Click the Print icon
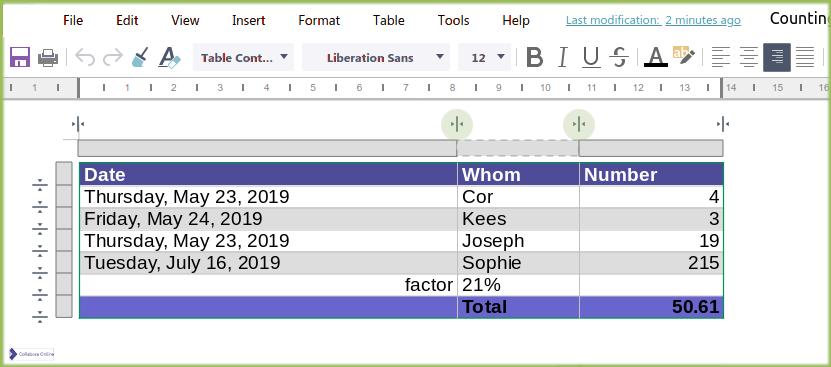 48,57
